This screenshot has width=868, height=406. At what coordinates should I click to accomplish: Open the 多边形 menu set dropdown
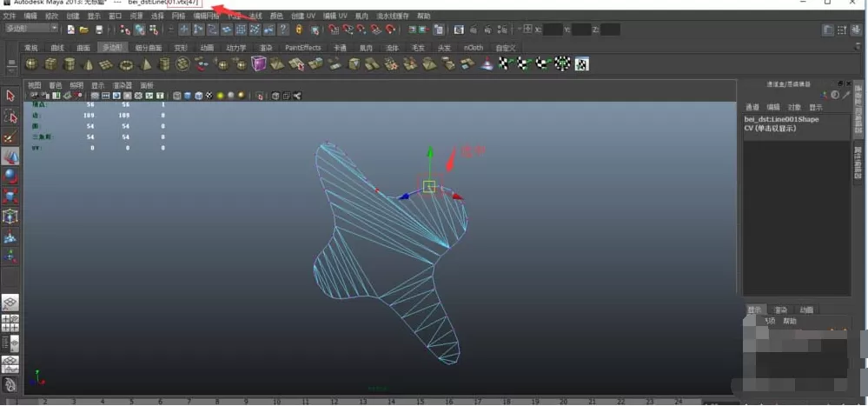coord(31,28)
